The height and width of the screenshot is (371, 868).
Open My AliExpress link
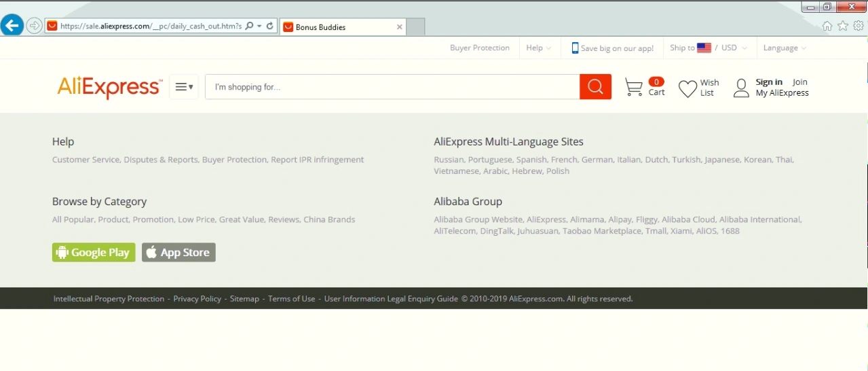[x=782, y=93]
